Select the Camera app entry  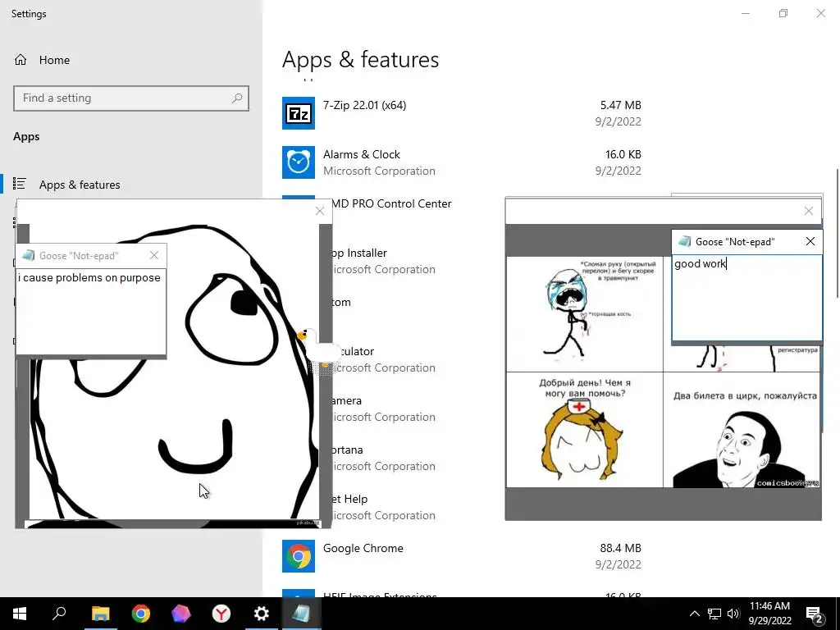pos(385,409)
